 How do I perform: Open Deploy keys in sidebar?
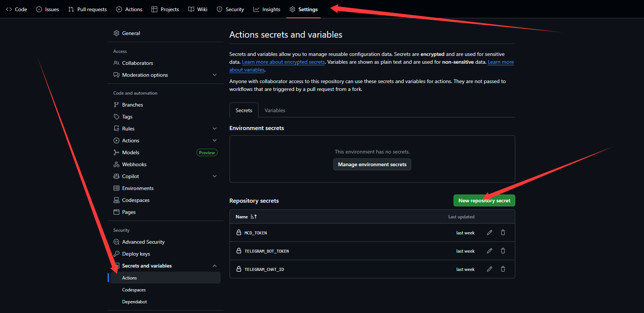tap(136, 254)
